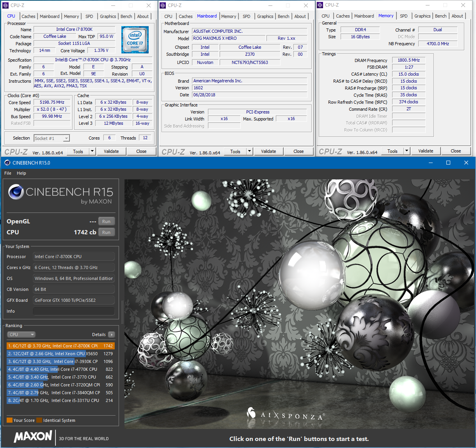This screenshot has width=476, height=448.
Task: Open ranking Details arrow button
Action: 112,335
